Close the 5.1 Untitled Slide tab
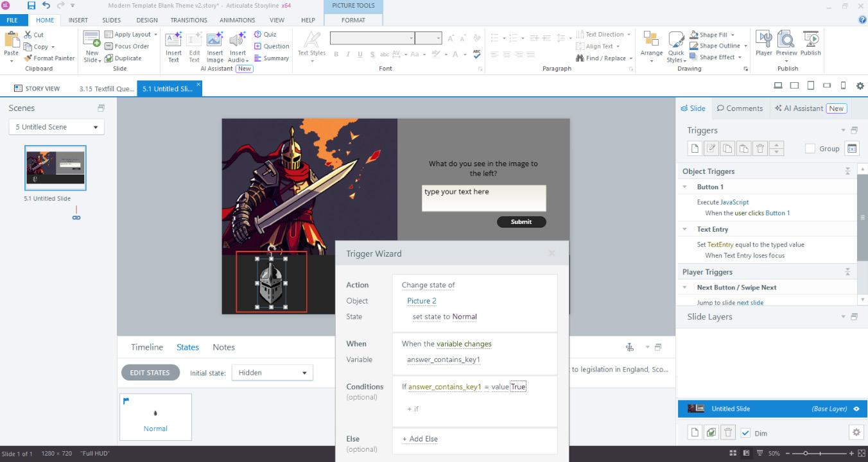This screenshot has width=868, height=462. pos(198,84)
